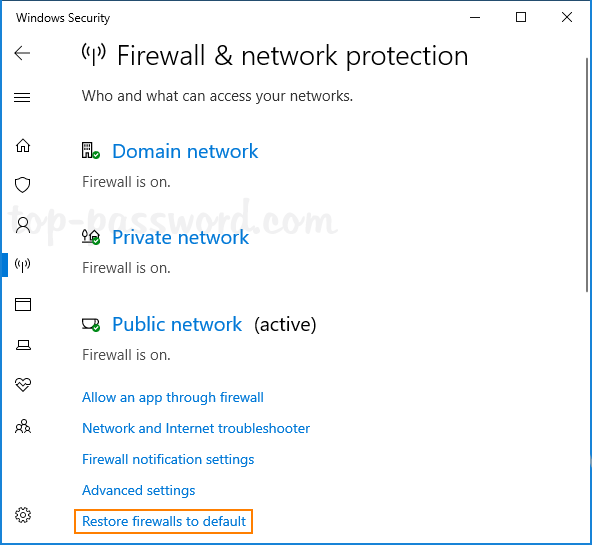592x545 pixels.
Task: Open Device security laptop icon
Action: click(23, 345)
